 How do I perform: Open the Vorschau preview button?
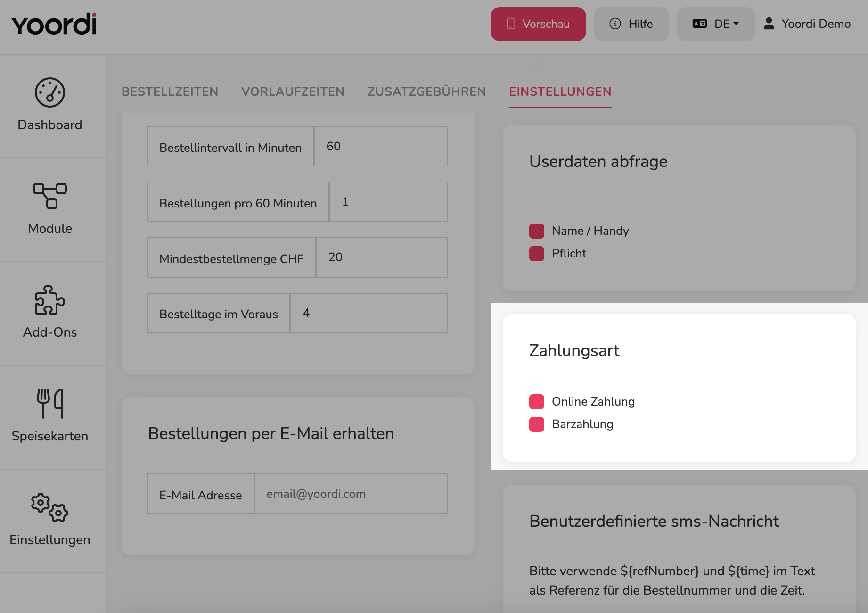tap(538, 24)
